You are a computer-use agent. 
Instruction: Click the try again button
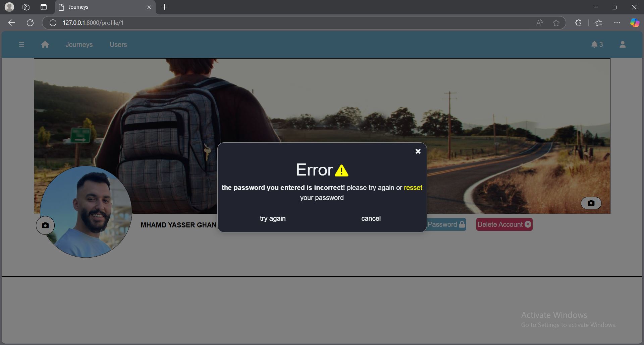pyautogui.click(x=273, y=218)
